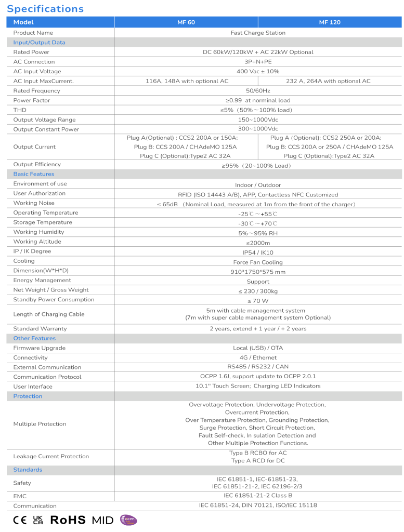Click the IP54 / IK10 value

(258, 252)
